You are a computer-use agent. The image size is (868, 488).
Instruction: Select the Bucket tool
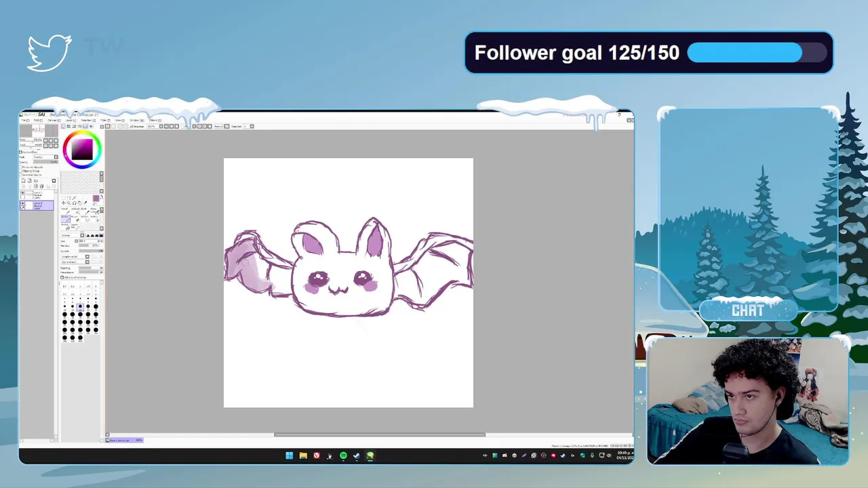(66, 226)
